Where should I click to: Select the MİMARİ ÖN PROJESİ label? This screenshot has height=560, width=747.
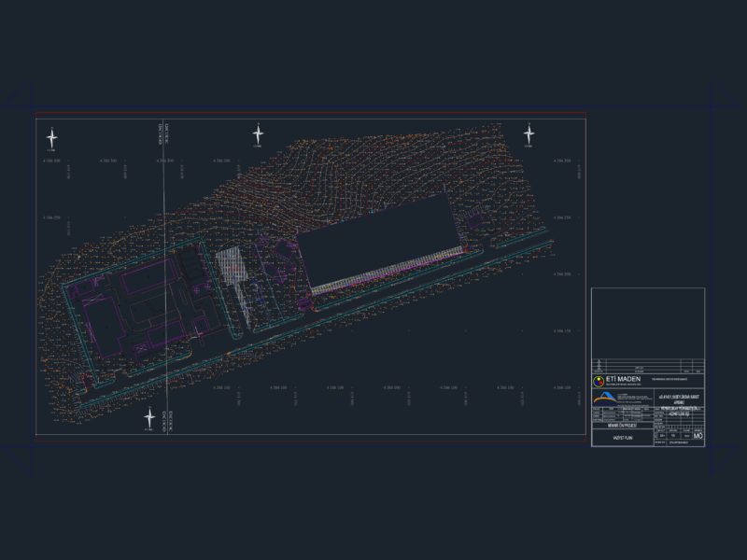click(622, 426)
